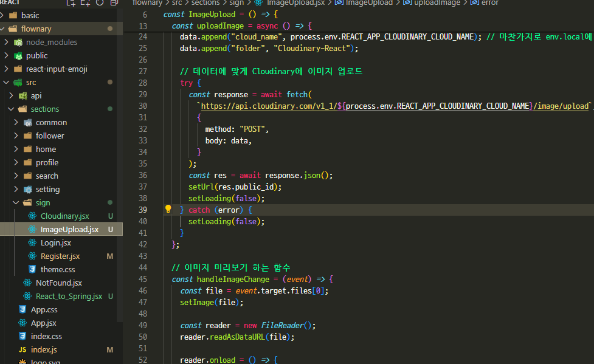The height and width of the screenshot is (364, 594).
Task: Open Cloudinary.jsx from the explorer
Action: click(65, 216)
